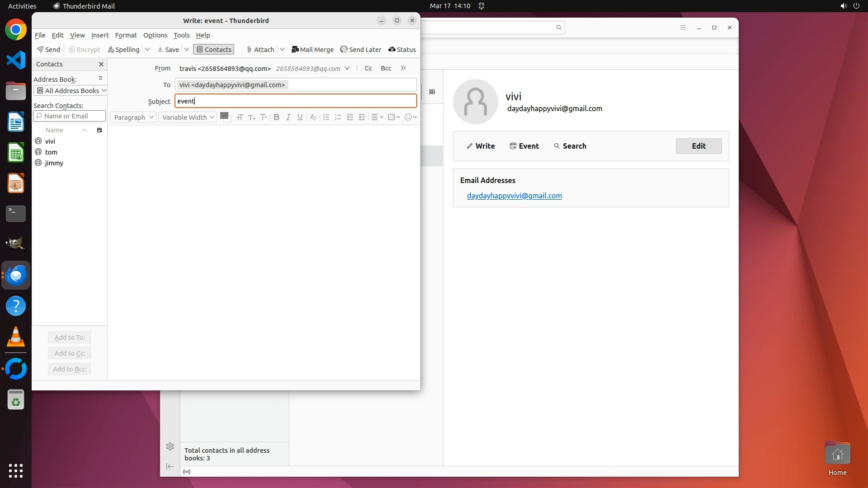Viewport: 868px width, 488px height.
Task: Click the text color swatch
Action: (224, 116)
